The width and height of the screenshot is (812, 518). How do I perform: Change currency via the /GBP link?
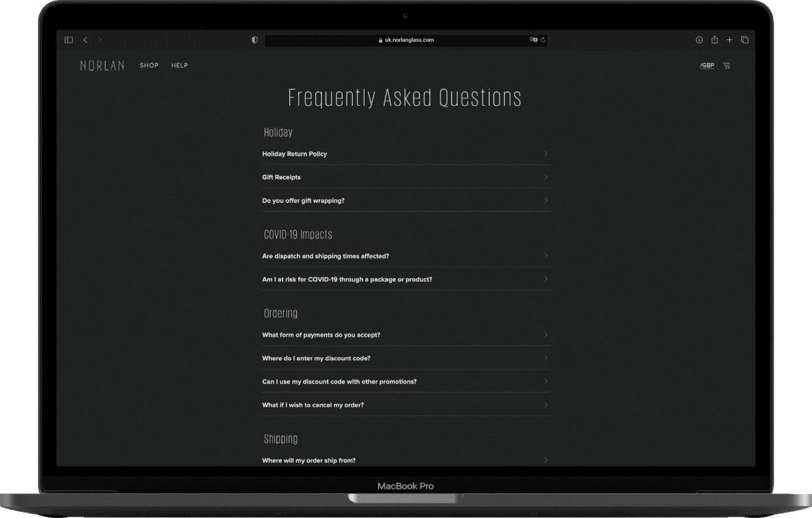point(708,65)
